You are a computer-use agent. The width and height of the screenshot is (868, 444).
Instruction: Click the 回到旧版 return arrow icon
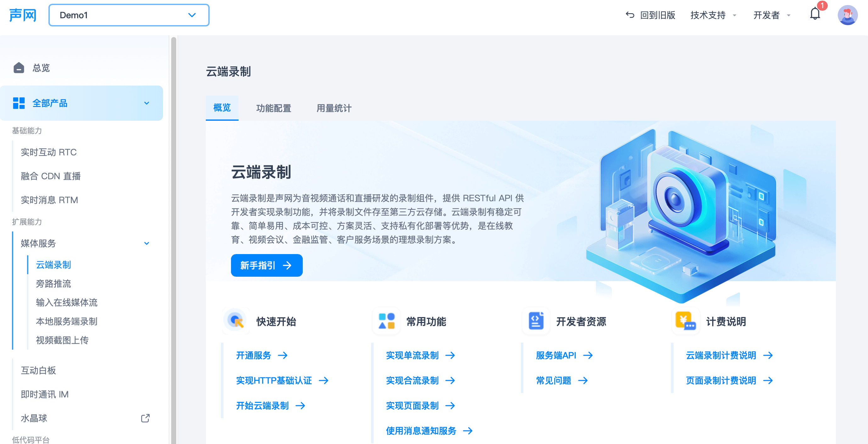[630, 15]
